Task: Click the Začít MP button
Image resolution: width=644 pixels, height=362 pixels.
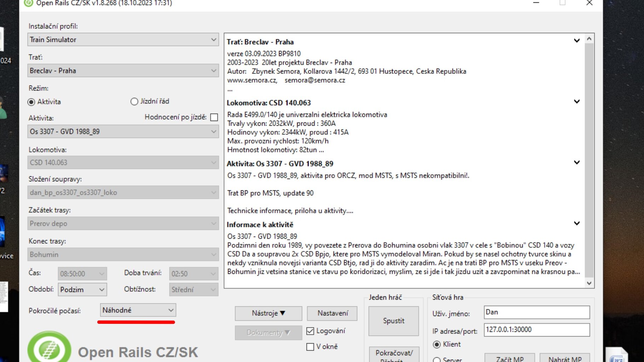Action: point(510,358)
